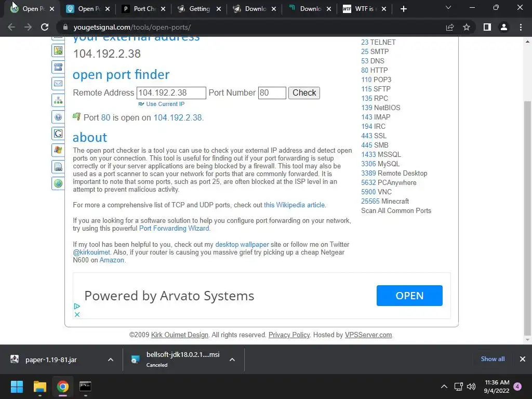Focus the Remote Address input field
Viewport: 532px width, 399px height.
click(171, 93)
